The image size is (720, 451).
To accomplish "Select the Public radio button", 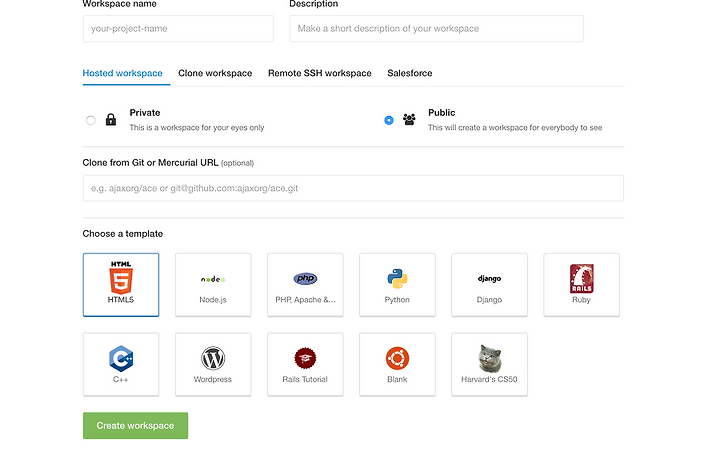I will [389, 120].
